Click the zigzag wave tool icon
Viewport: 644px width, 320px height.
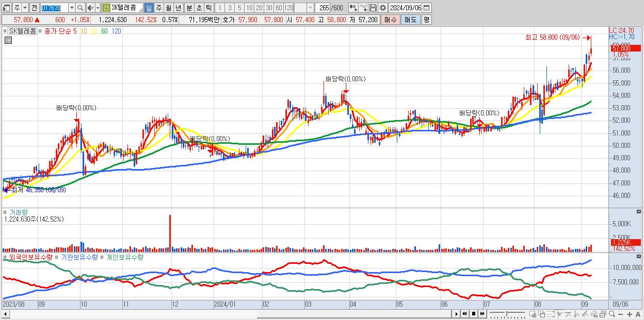click(577, 314)
